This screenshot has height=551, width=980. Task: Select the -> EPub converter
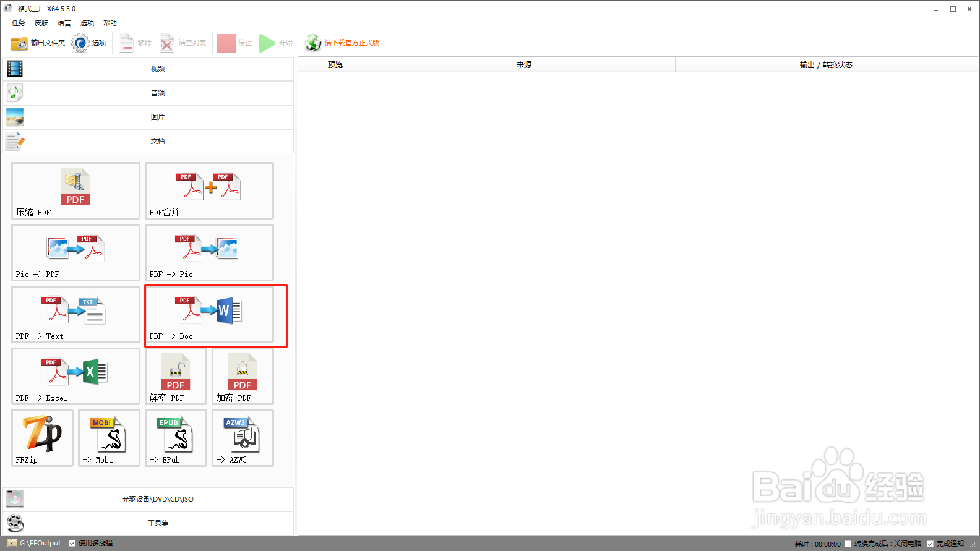176,438
